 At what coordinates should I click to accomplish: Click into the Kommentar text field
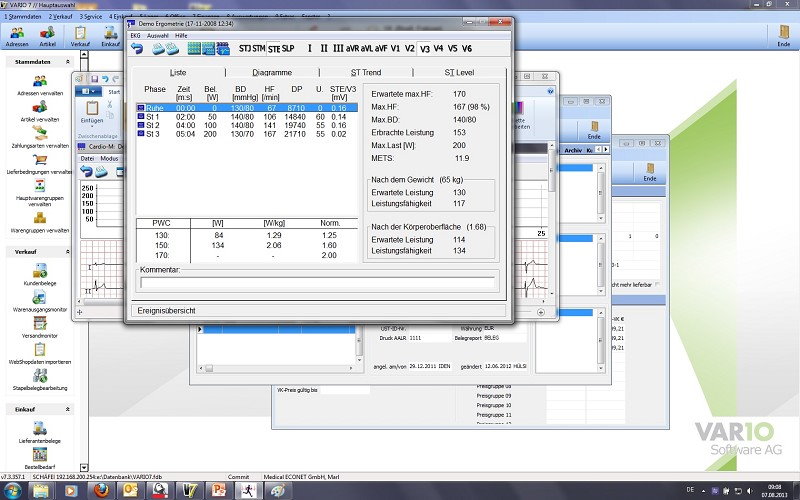tap(318, 283)
